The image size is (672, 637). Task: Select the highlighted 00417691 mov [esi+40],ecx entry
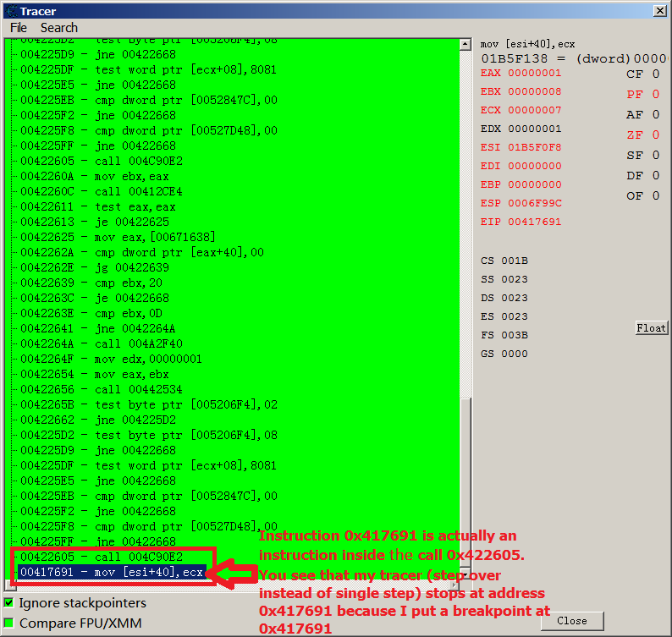point(112,572)
